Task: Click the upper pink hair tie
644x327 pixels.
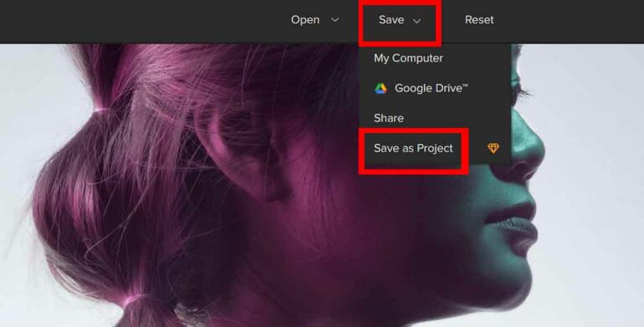Action: [101, 110]
